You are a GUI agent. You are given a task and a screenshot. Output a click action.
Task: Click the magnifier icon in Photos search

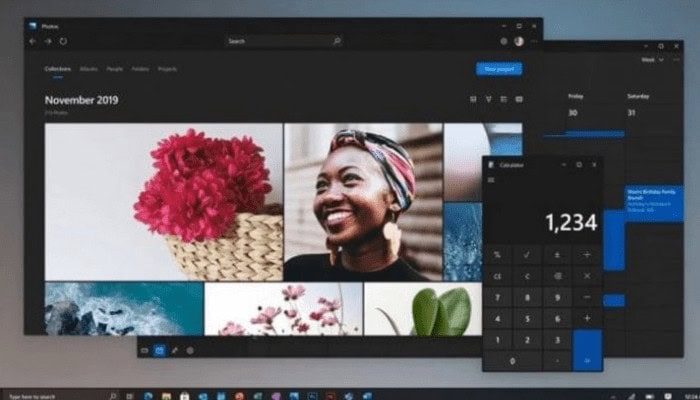click(337, 41)
